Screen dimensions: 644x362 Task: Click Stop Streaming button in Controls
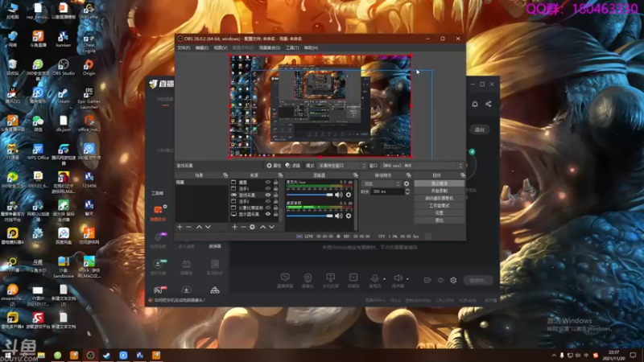click(439, 184)
